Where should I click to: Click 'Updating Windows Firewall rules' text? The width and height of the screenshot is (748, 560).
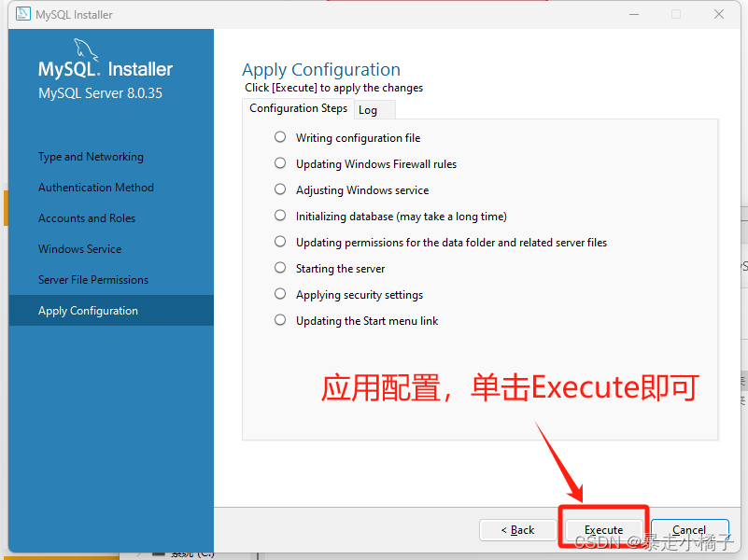376,164
